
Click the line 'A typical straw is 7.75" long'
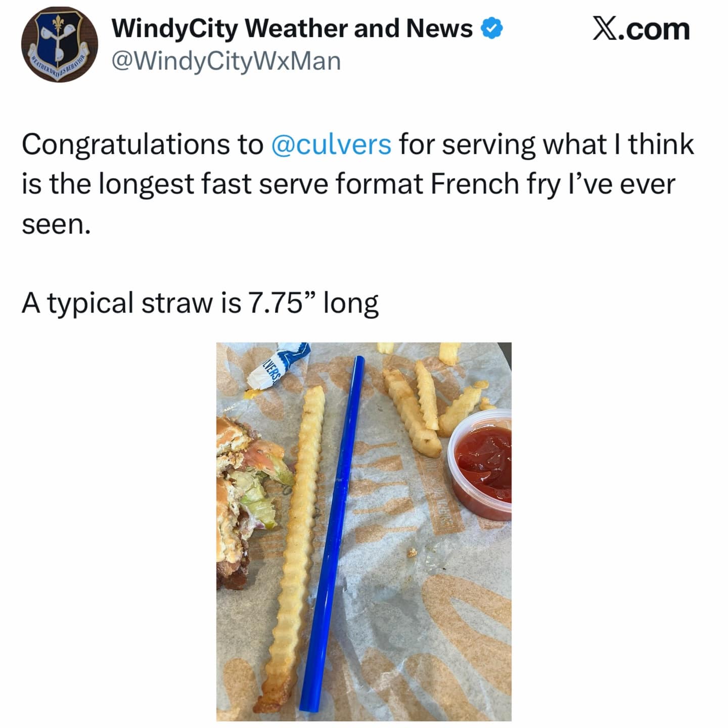click(x=200, y=303)
